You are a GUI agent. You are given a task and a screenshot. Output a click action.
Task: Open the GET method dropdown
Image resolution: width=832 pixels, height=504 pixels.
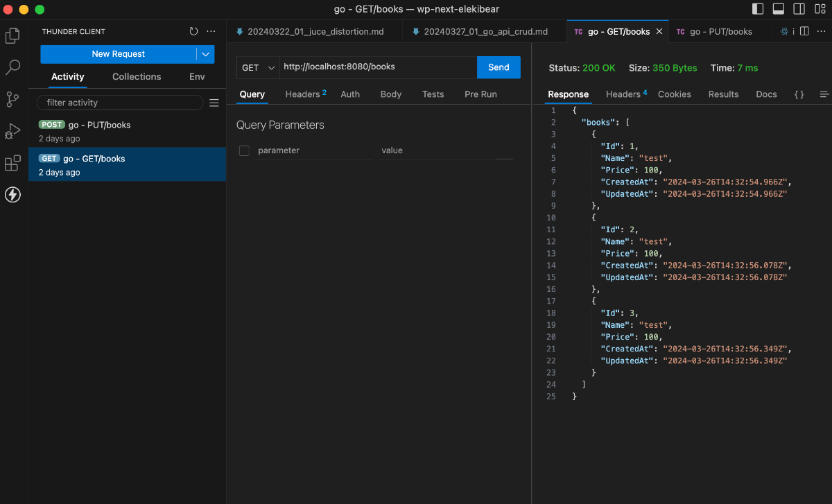point(258,67)
